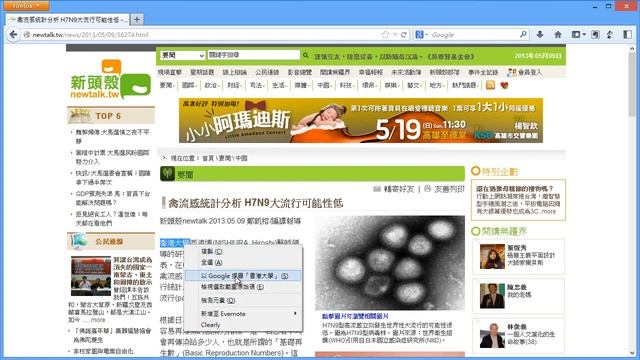Choose Clearly in the context menu
This screenshot has height=360, width=640.
243,325
